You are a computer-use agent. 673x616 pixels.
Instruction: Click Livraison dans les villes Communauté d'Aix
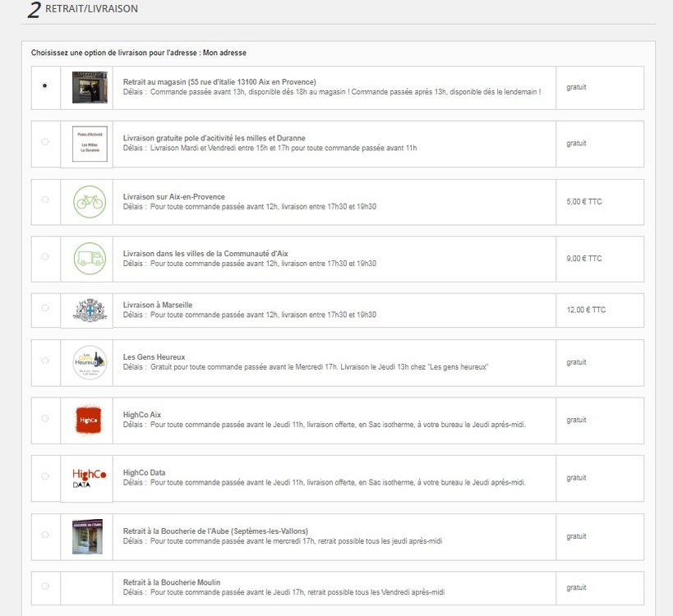tap(205, 254)
